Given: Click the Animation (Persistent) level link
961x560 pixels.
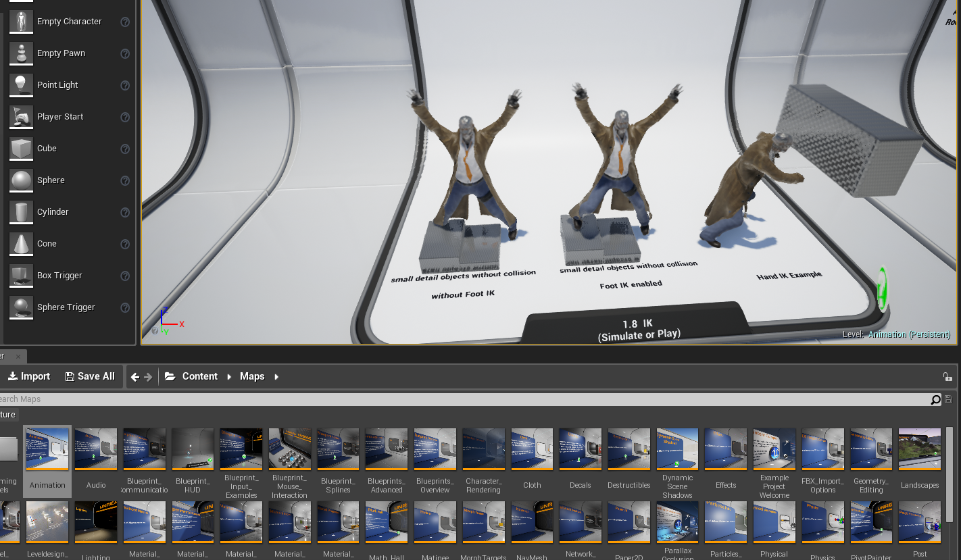Looking at the screenshot, I should tap(910, 334).
